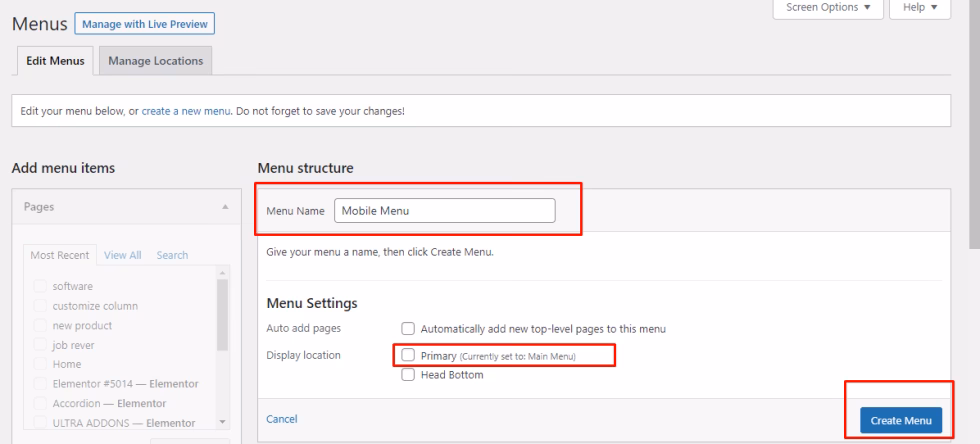Switch to the Search tab in Pages
The width and height of the screenshot is (980, 444).
[172, 255]
